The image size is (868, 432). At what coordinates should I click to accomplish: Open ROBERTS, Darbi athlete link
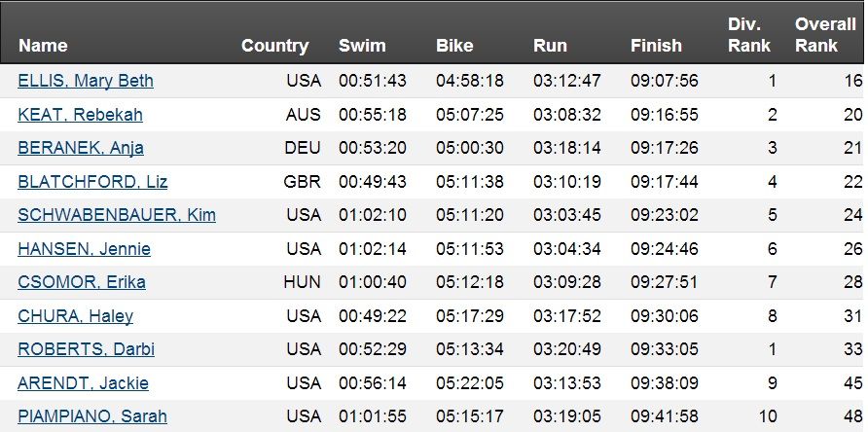tap(86, 349)
